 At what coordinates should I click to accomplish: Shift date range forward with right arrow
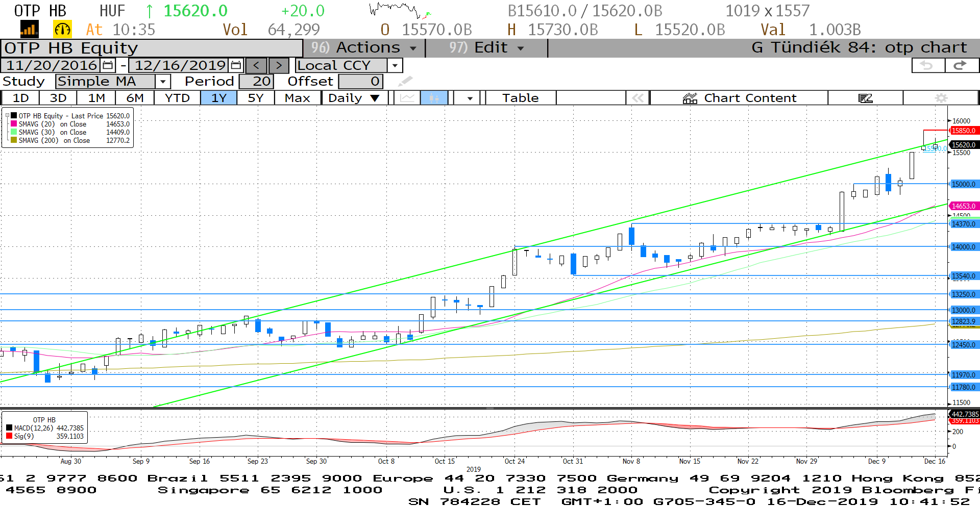(279, 65)
